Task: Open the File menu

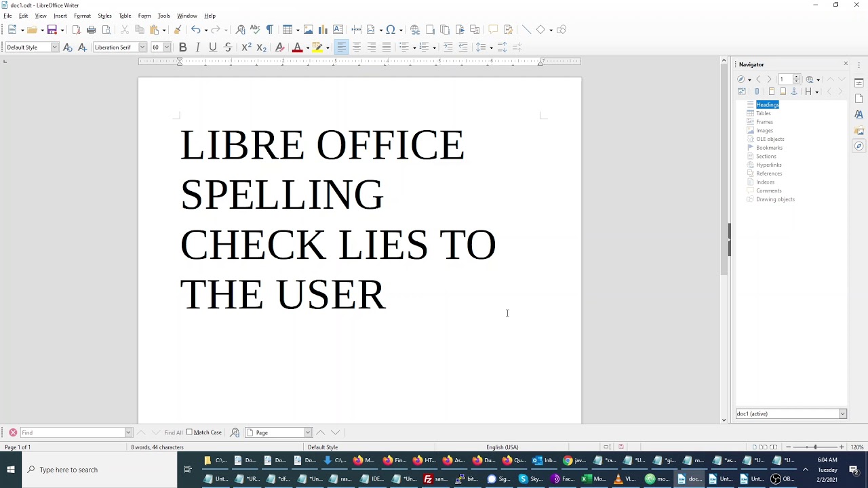Action: [7, 16]
